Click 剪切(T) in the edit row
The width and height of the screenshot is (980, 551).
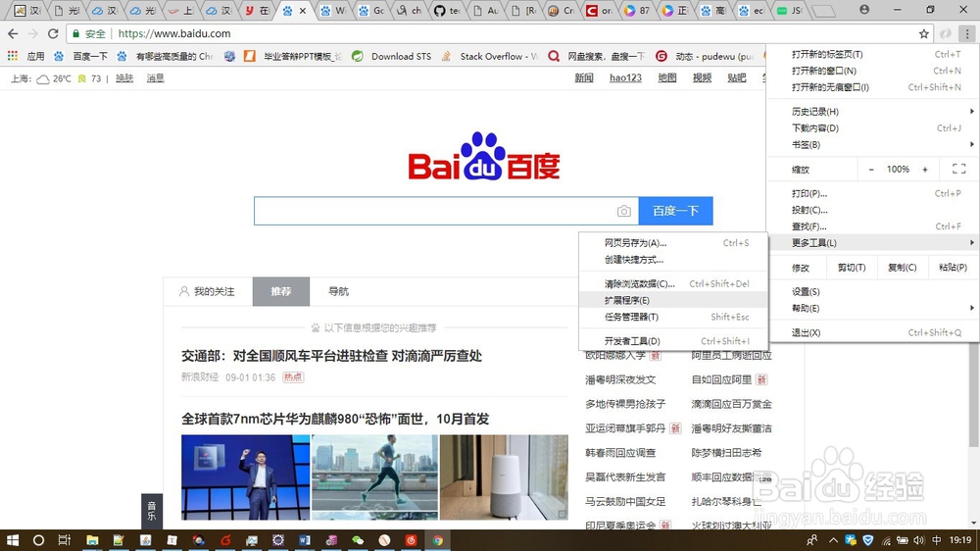pos(852,268)
